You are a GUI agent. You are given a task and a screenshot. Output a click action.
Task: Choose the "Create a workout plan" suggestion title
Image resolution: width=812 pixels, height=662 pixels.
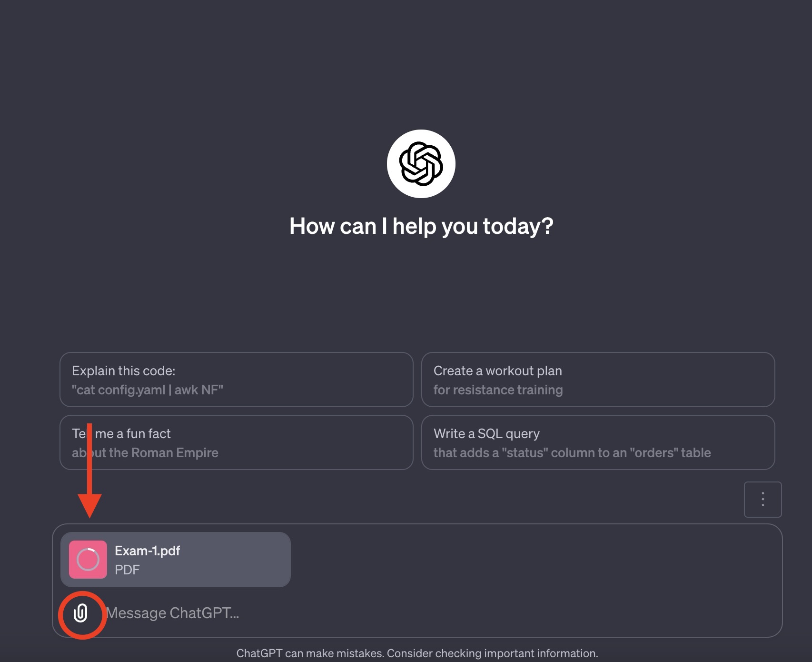(x=497, y=371)
